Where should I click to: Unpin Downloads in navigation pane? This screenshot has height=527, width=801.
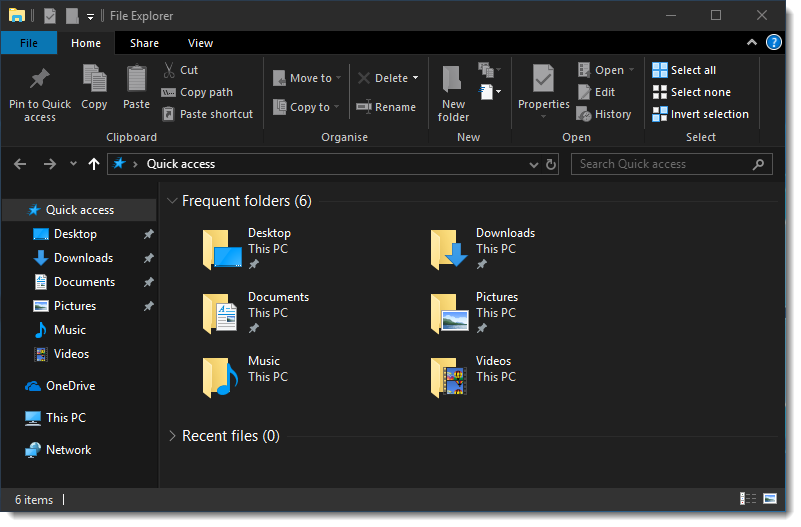click(x=149, y=258)
